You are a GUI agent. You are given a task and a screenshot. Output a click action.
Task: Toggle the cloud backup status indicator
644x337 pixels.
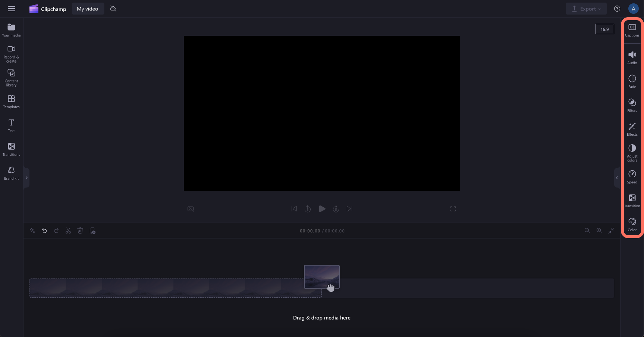pyautogui.click(x=113, y=8)
